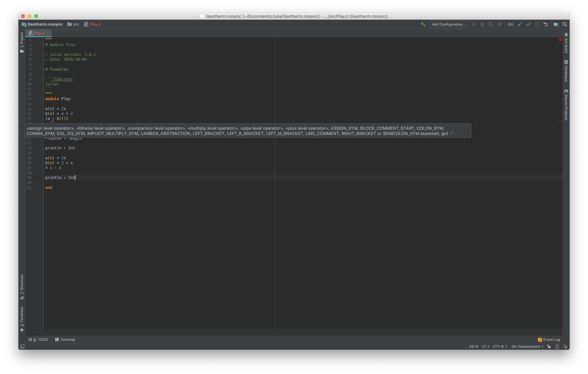Image resolution: width=588 pixels, height=374 pixels.
Task: Open Search Everywhere with the magnifier icon
Action: (565, 24)
